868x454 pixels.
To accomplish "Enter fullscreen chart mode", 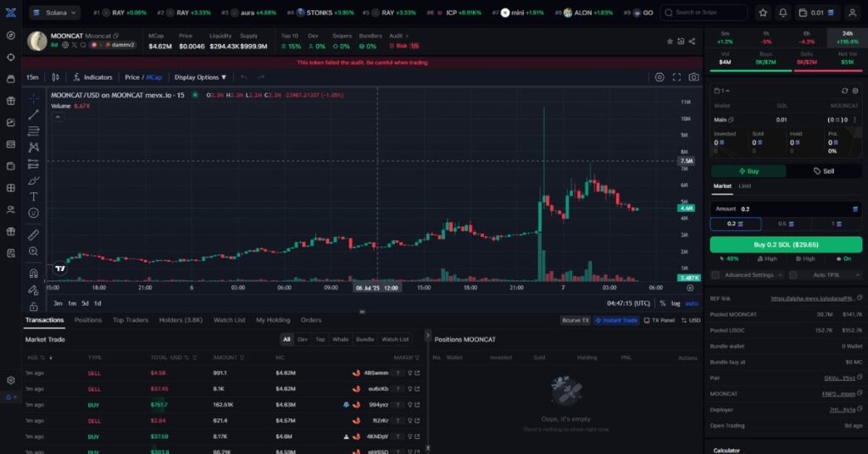I will point(676,77).
